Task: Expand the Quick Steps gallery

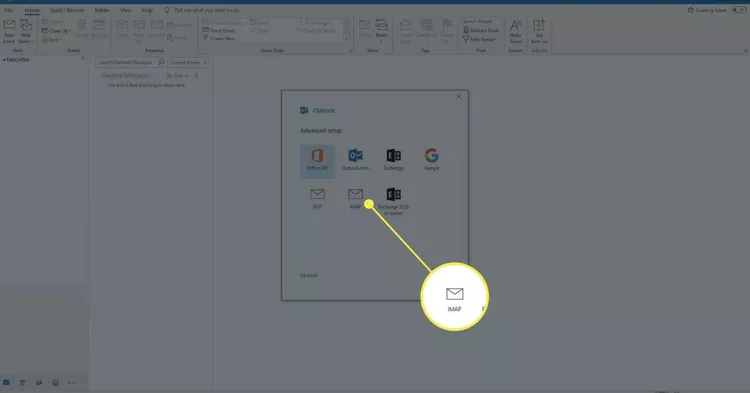Action: click(346, 38)
